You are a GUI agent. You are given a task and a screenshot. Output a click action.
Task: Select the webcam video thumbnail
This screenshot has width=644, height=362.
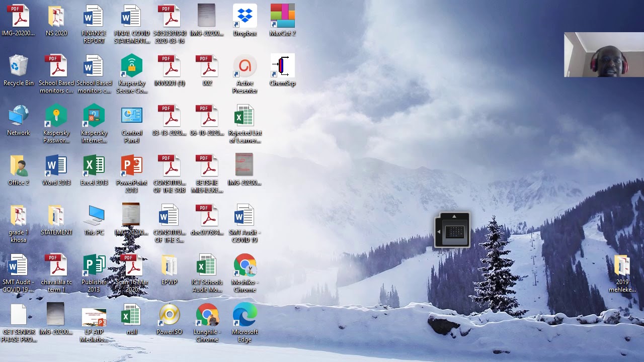click(x=604, y=54)
